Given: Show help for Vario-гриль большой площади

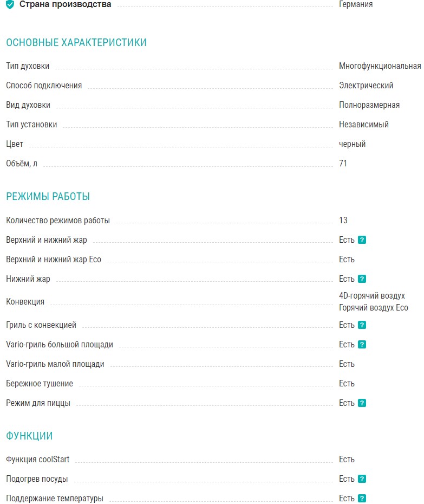Looking at the screenshot, I should click(362, 345).
